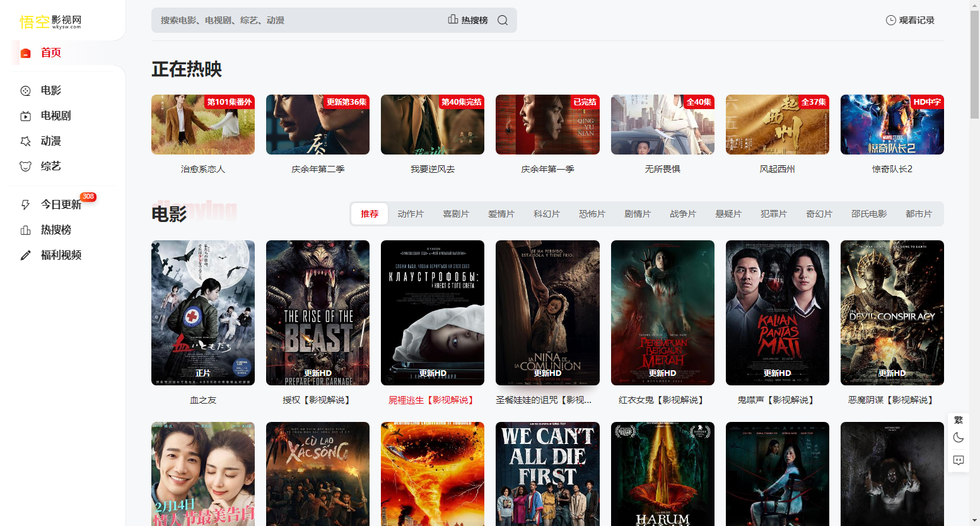Image resolution: width=980 pixels, height=526 pixels.
Task: Select the 科幻片 tab
Action: pyautogui.click(x=547, y=214)
